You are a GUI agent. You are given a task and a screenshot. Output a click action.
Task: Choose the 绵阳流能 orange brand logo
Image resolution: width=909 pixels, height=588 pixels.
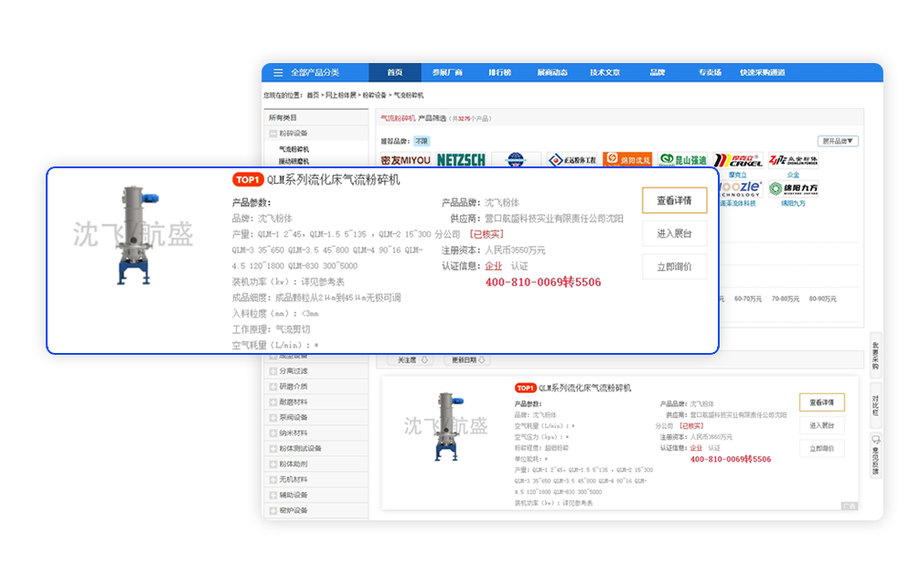pos(627,159)
